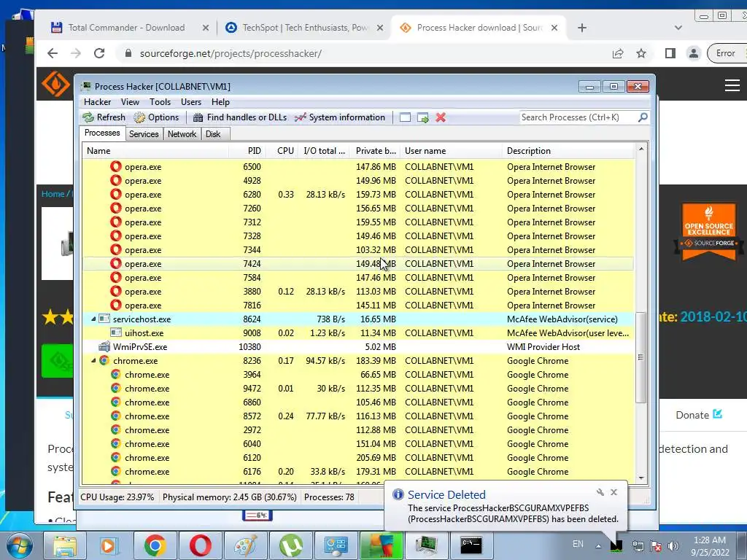Click the red X terminate icon in toolbar
The image size is (747, 560).
tap(441, 117)
